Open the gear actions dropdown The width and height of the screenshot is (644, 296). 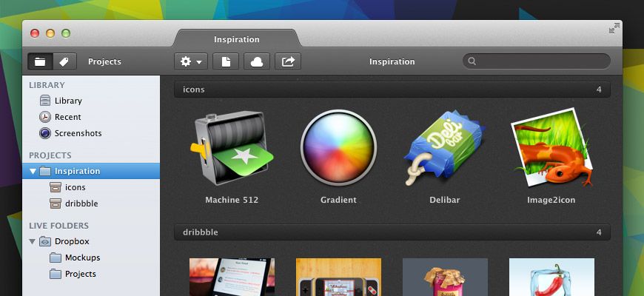(191, 61)
